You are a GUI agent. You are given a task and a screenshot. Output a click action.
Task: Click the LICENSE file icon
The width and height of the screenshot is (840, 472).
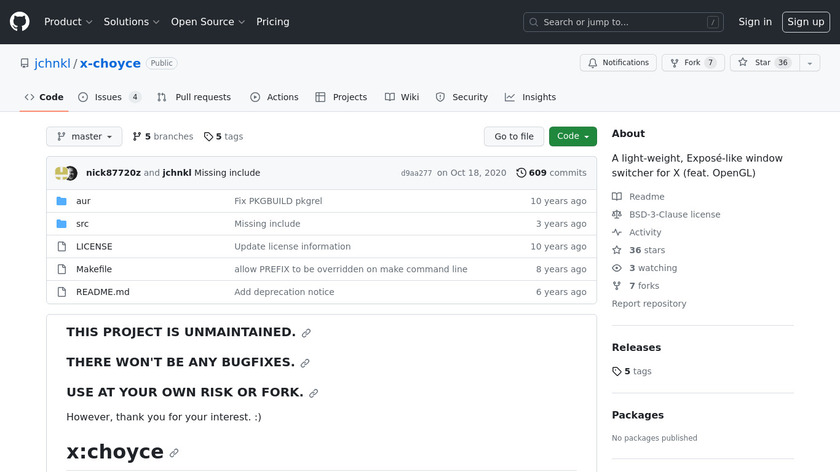(x=61, y=246)
